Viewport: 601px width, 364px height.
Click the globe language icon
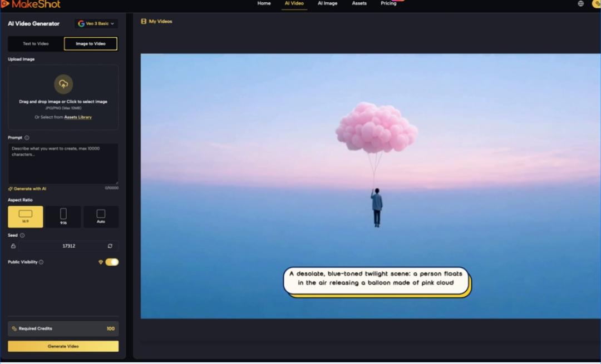coord(580,4)
